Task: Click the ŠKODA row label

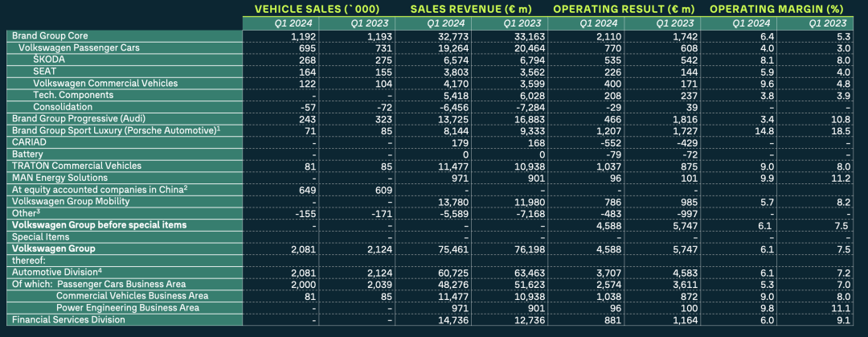Action: tap(50, 60)
